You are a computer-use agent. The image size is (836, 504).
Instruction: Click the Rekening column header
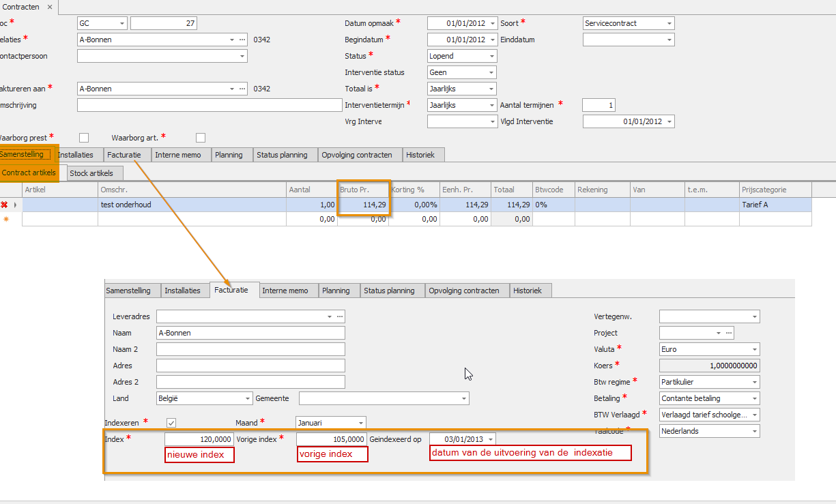point(602,190)
